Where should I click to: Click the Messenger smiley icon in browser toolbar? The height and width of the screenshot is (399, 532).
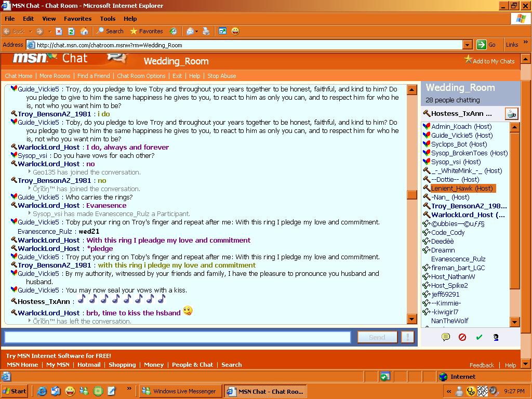click(235, 31)
